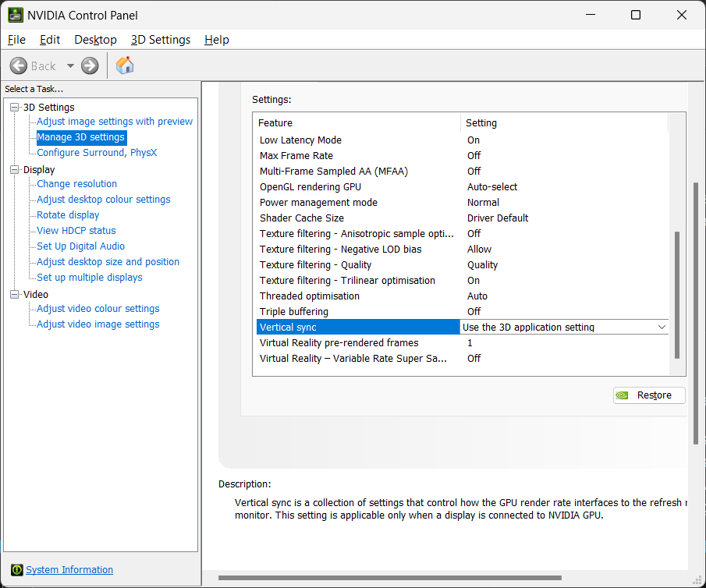Select the OpenGL rendering GPU row
Screen dimensions: 706x588
[x=463, y=187]
